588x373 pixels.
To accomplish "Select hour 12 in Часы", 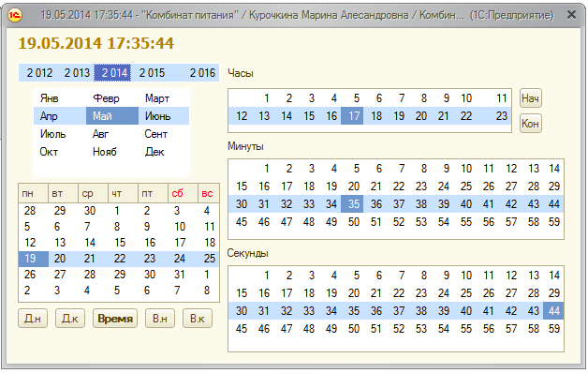I will [242, 116].
